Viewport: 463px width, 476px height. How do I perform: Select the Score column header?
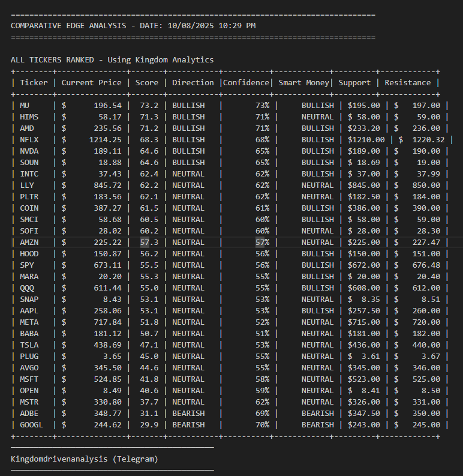click(147, 83)
